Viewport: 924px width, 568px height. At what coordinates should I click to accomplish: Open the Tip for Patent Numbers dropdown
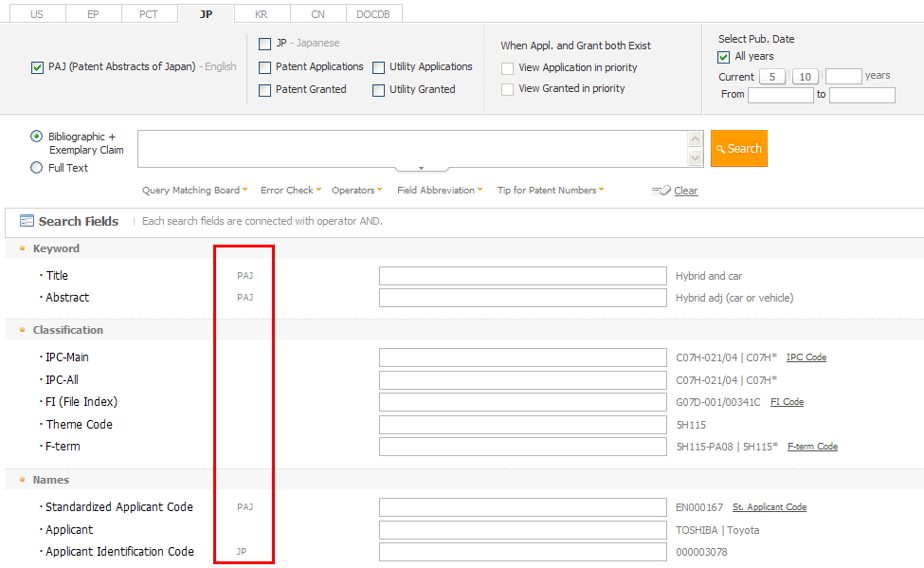(x=549, y=191)
